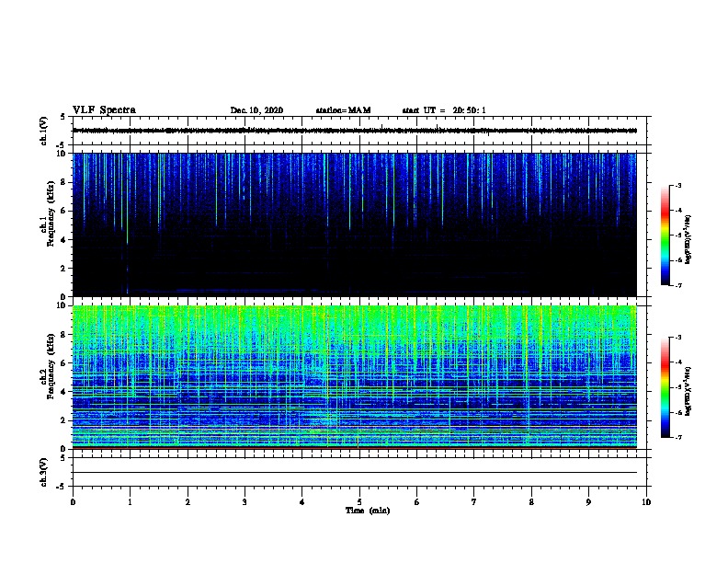Click time axis tick label '0'
The image size is (728, 563).
[x=73, y=501]
